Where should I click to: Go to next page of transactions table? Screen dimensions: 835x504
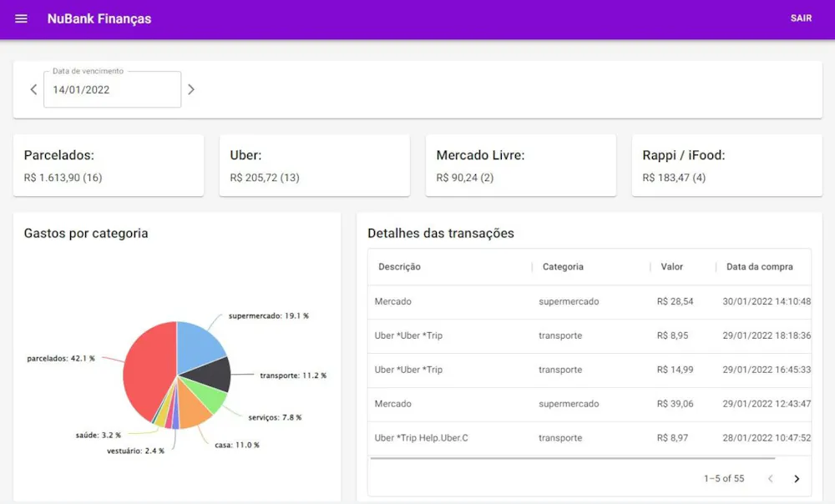click(797, 478)
